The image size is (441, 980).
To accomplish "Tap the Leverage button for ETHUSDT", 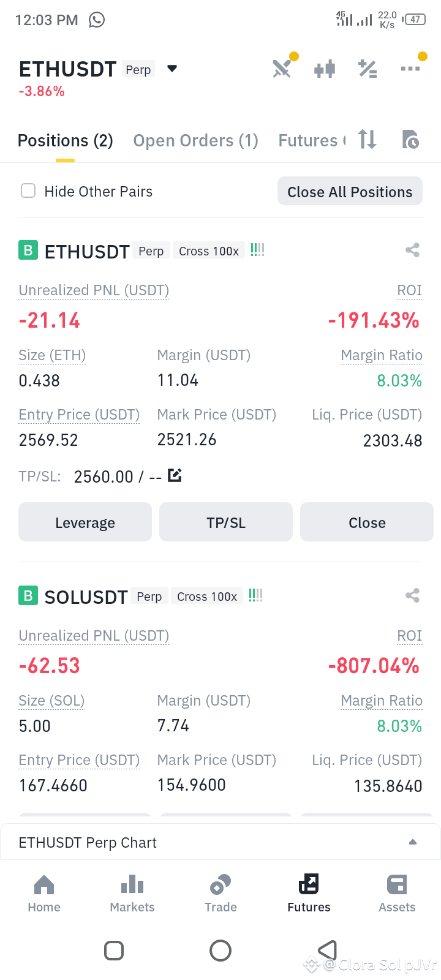I will 85,522.
